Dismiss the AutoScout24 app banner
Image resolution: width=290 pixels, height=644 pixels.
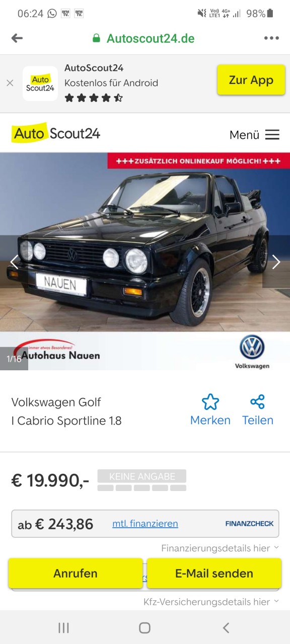point(10,83)
